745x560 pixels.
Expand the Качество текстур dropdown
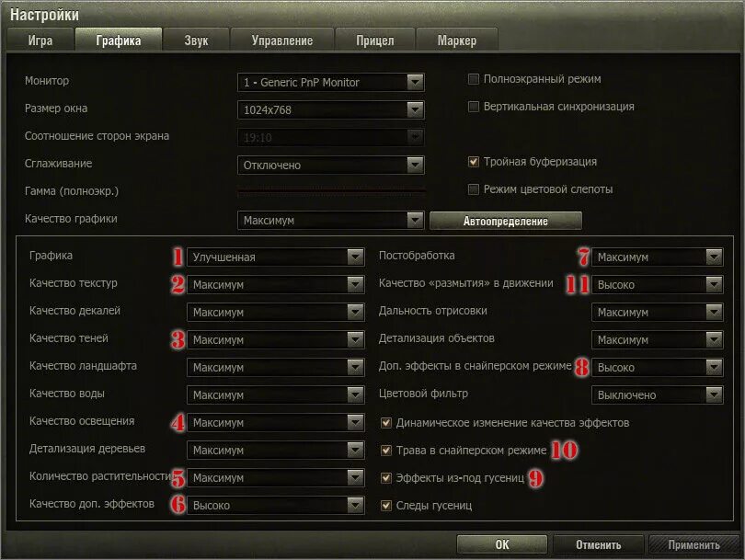(276, 284)
